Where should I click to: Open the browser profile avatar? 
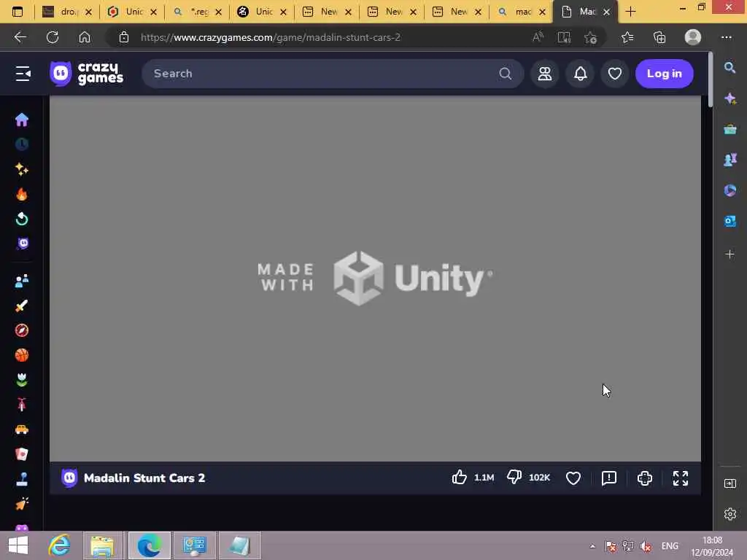pyautogui.click(x=693, y=37)
